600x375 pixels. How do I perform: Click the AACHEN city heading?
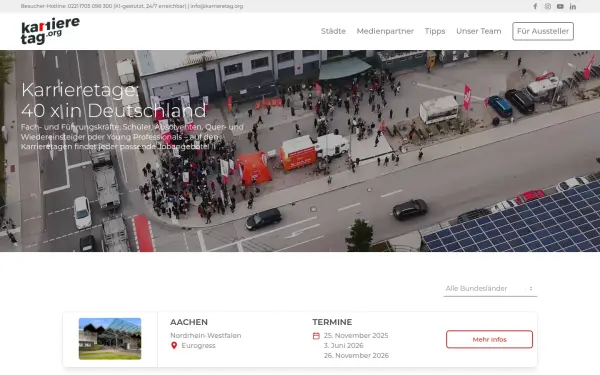tap(189, 322)
